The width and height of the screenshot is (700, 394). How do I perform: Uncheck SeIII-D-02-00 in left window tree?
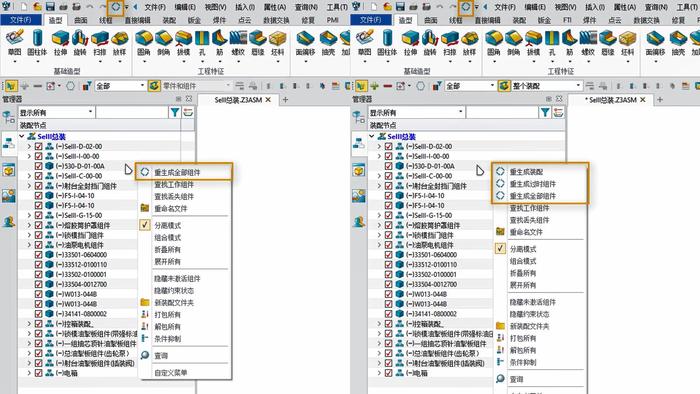[x=38, y=146]
